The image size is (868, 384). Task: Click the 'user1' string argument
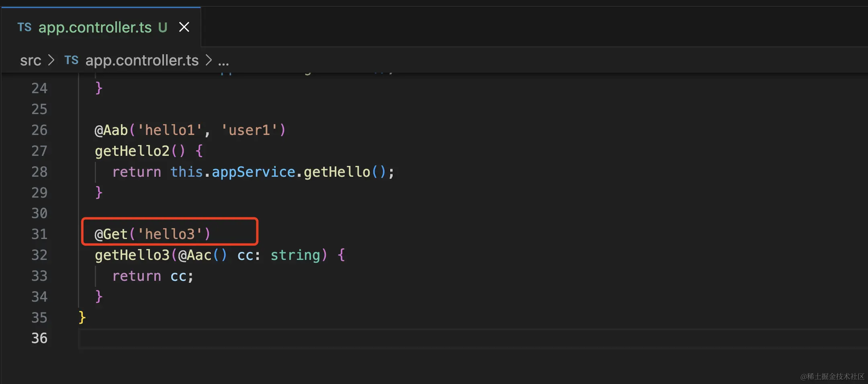[x=249, y=130]
